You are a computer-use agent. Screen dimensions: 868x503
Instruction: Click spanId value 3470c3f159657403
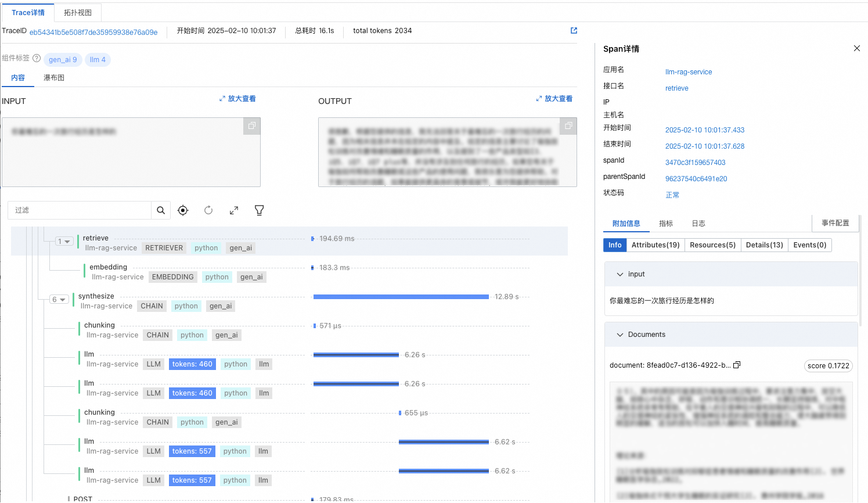[696, 163]
